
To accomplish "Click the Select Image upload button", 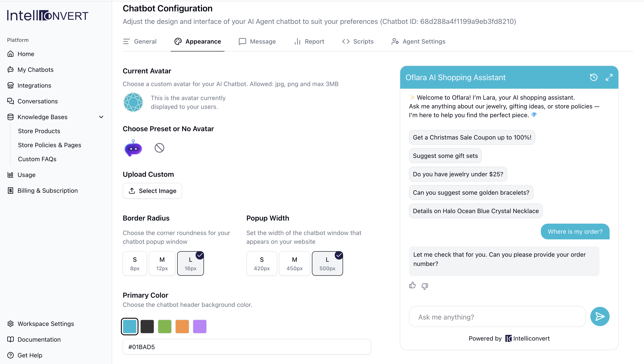I will 152,191.
